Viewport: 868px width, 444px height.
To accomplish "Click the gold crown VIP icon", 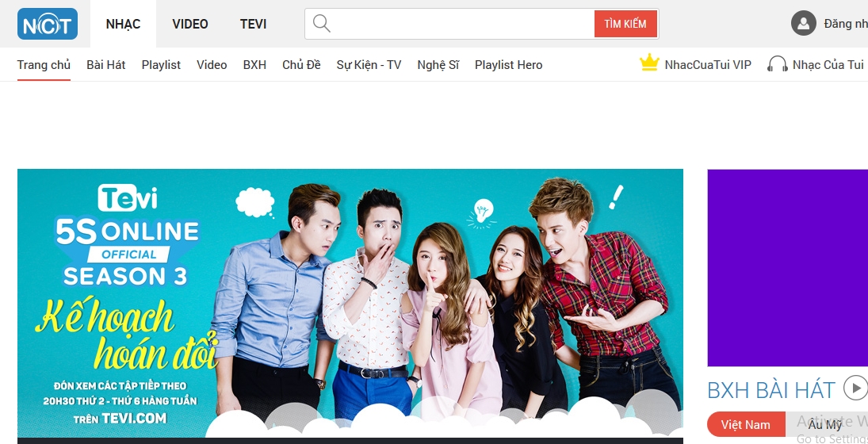I will click(x=648, y=63).
